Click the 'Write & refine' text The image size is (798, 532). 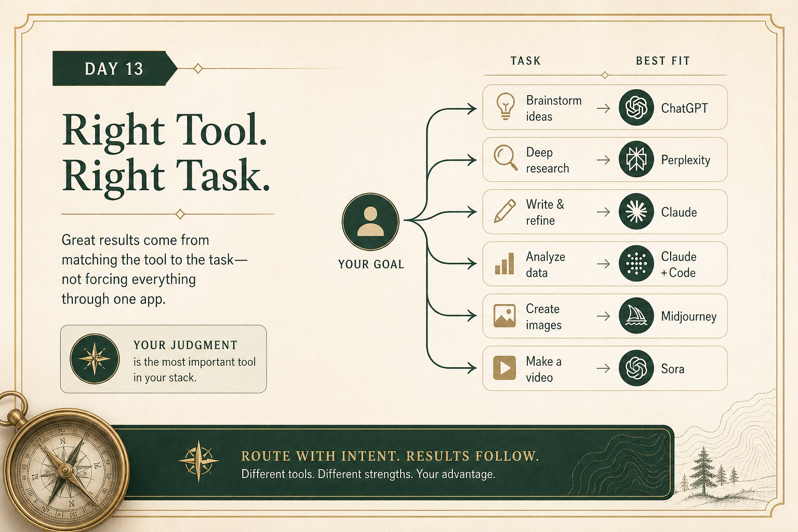coord(545,212)
